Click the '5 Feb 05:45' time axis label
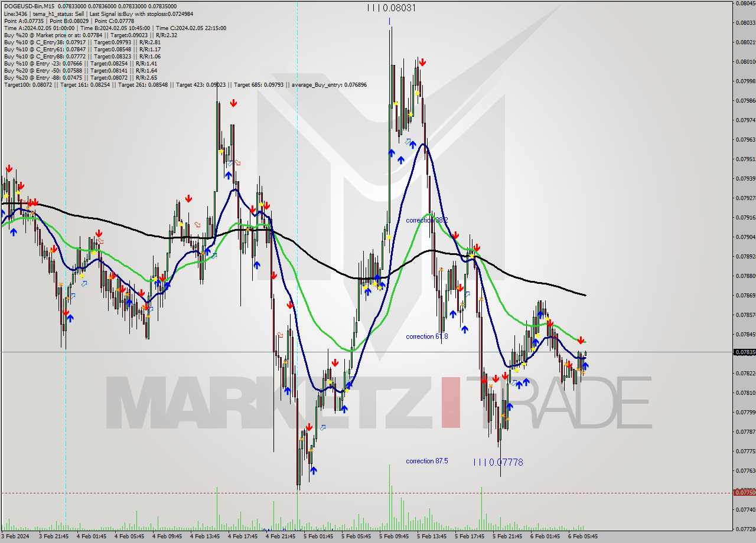Image resolution: width=756 pixels, height=543 pixels. 356,537
